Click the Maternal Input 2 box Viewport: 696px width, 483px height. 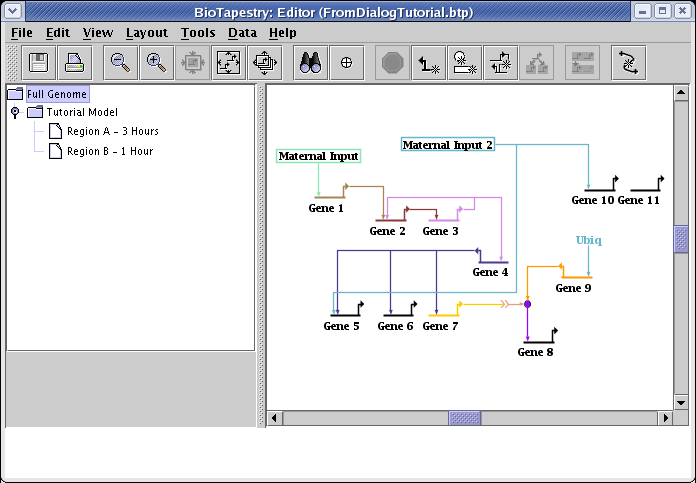point(448,145)
